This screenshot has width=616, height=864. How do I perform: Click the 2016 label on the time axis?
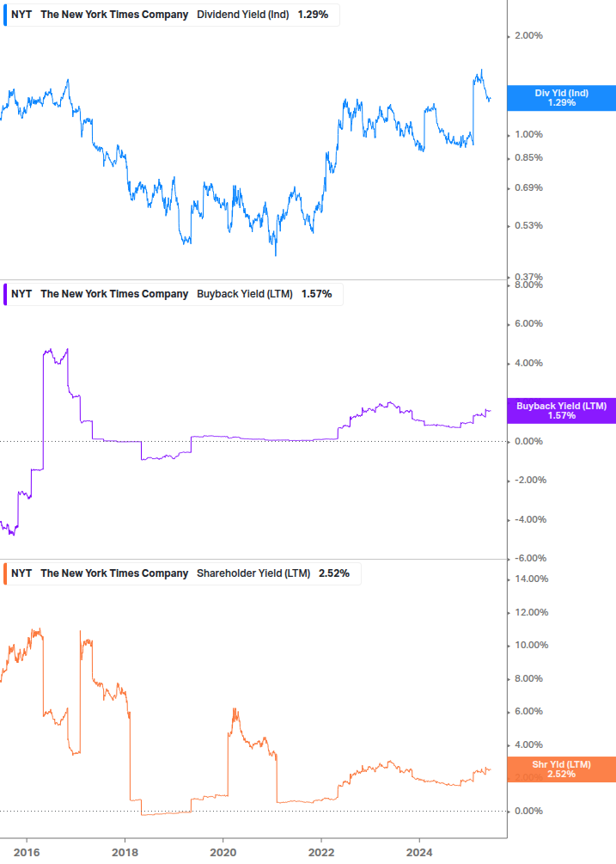(x=27, y=853)
